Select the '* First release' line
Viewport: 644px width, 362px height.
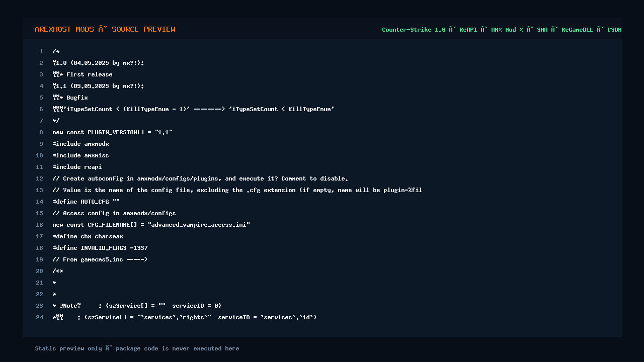83,74
